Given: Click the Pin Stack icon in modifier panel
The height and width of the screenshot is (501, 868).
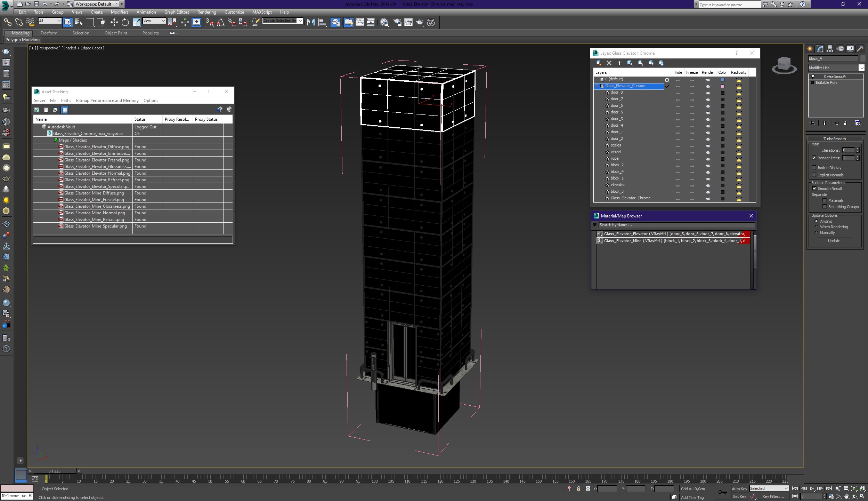Looking at the screenshot, I should (x=813, y=123).
